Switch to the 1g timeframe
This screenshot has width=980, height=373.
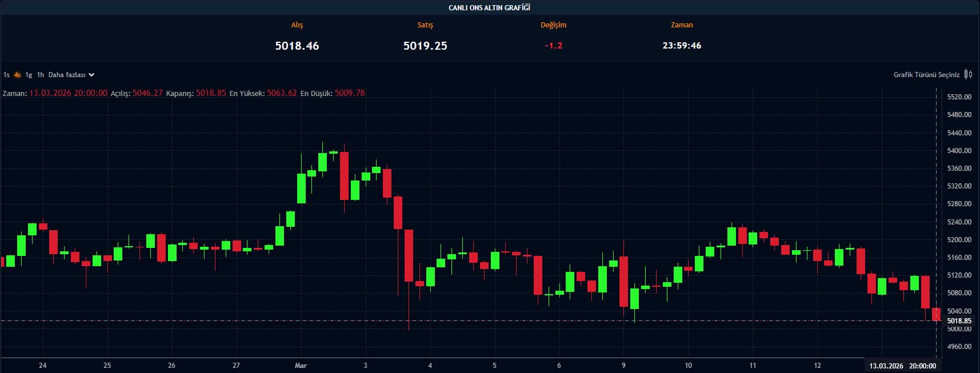point(29,75)
